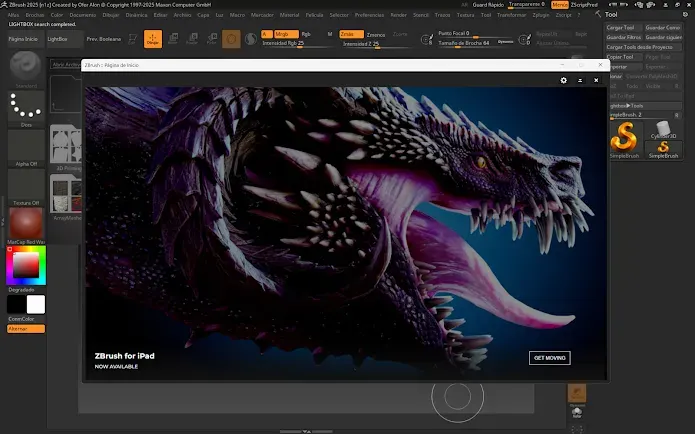695x434 pixels.
Task: Click the Alternar button
Action: 26,329
